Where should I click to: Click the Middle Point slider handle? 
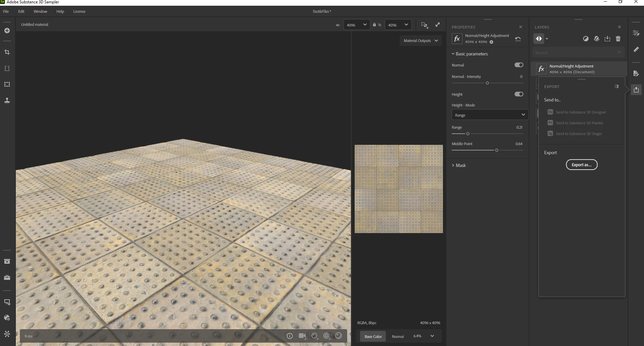[497, 150]
